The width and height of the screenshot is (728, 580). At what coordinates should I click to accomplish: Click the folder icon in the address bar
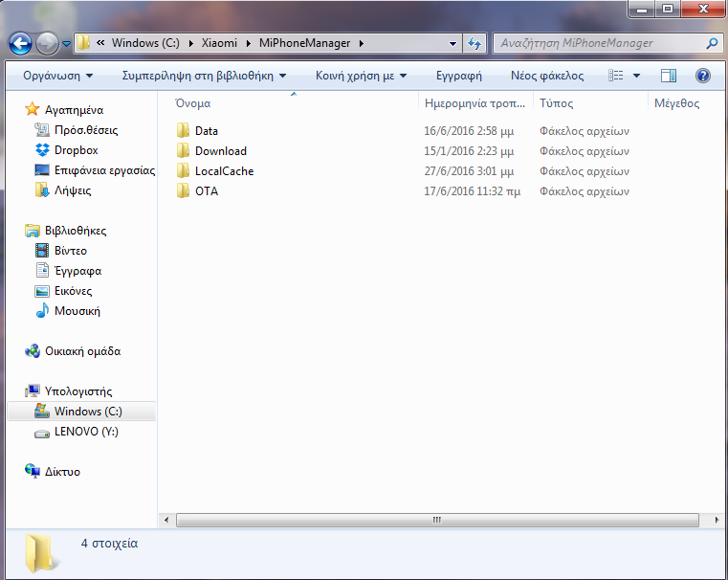pyautogui.click(x=83, y=43)
